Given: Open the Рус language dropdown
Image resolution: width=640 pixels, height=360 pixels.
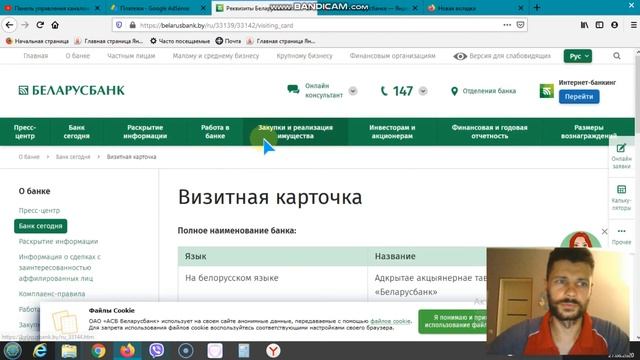Looking at the screenshot, I should click(x=578, y=56).
